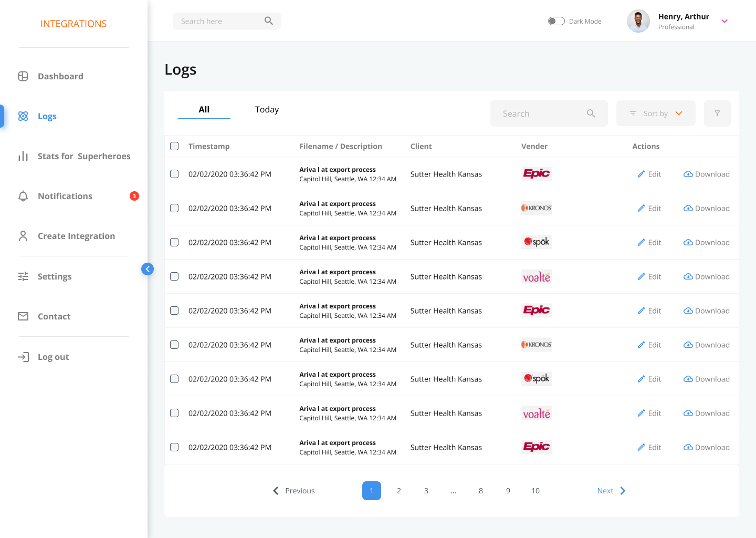Click the Logs atom icon in sidebar
Screen dimensions: 756x538
point(23,116)
